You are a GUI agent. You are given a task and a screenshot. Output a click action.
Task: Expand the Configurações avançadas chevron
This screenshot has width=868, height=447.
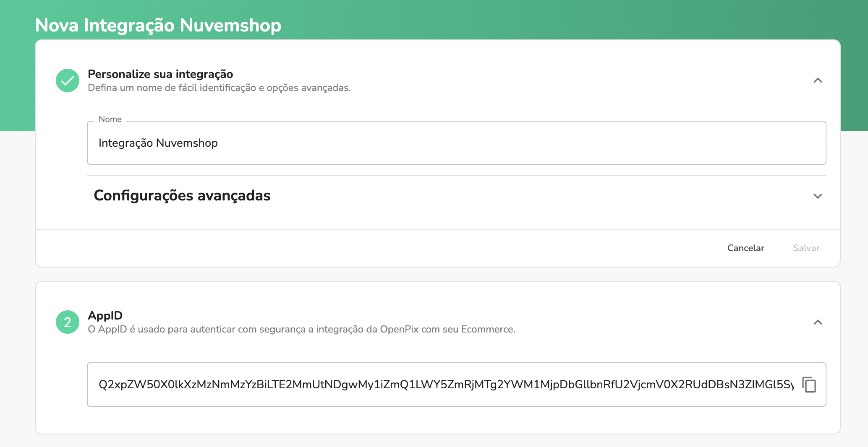point(818,196)
